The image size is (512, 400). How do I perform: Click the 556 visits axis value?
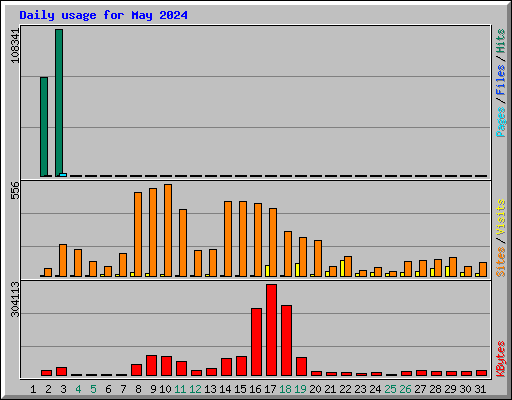point(15,190)
